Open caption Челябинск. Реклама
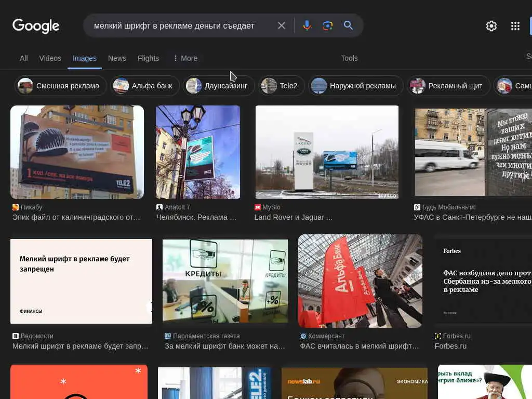This screenshot has width=532, height=399. click(x=196, y=217)
